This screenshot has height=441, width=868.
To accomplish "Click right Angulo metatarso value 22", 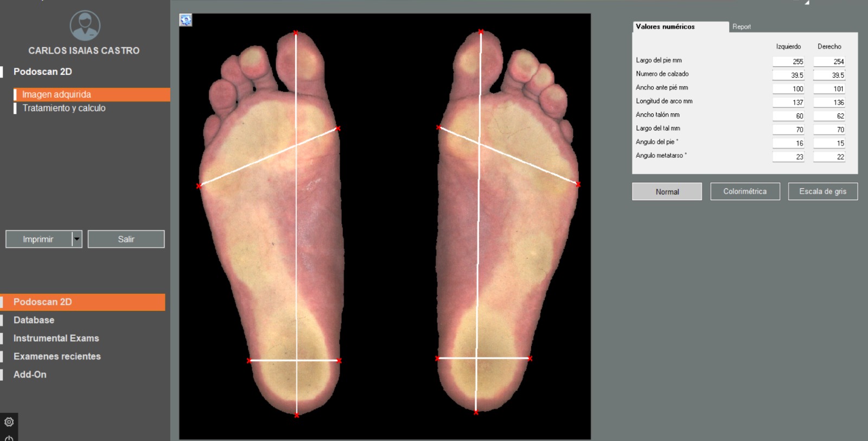I will point(829,156).
